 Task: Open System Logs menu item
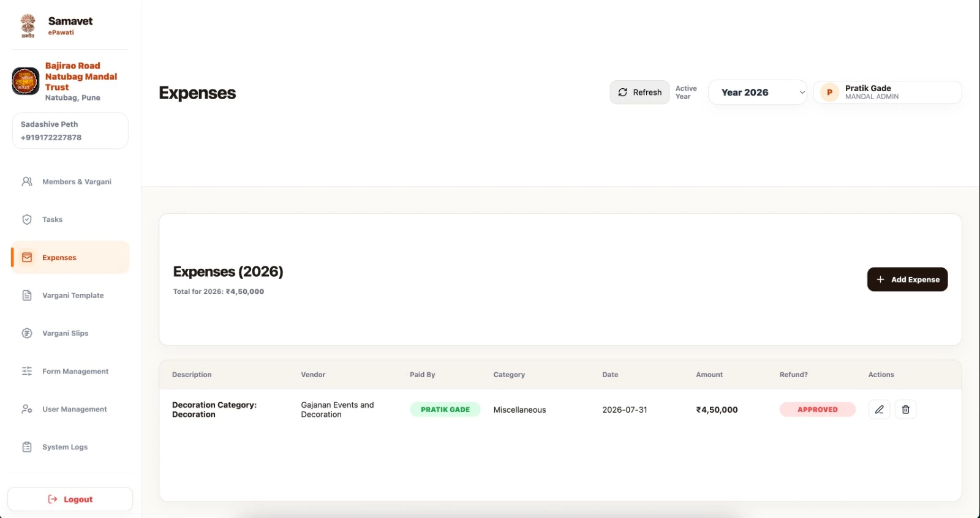coord(70,447)
